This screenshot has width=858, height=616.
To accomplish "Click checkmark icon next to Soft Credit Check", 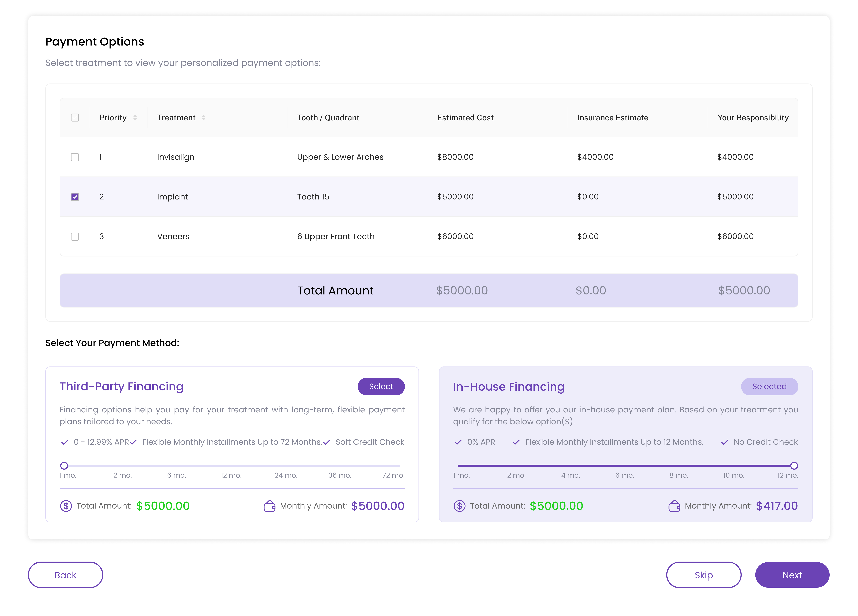I will pos(327,442).
